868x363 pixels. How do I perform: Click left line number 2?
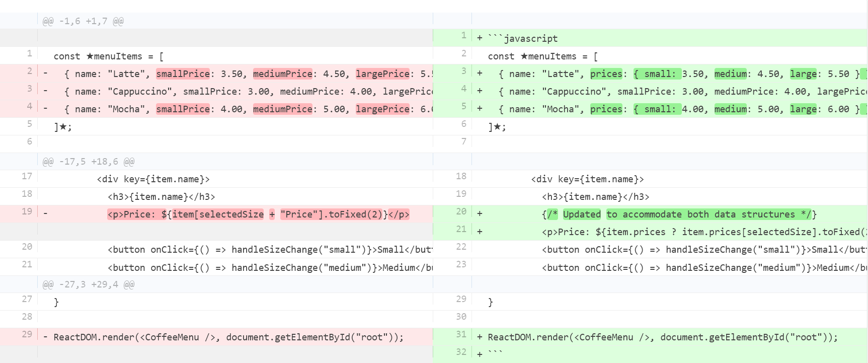(30, 71)
